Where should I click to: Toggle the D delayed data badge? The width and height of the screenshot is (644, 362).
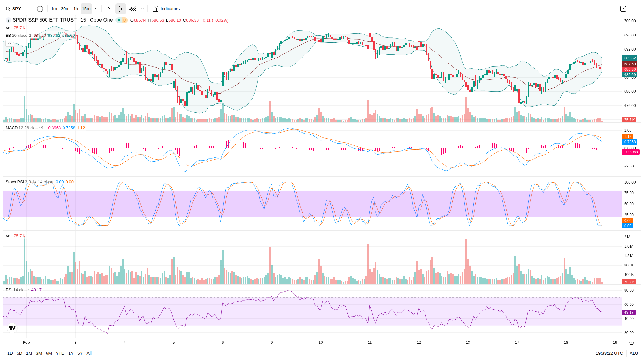tap(125, 20)
